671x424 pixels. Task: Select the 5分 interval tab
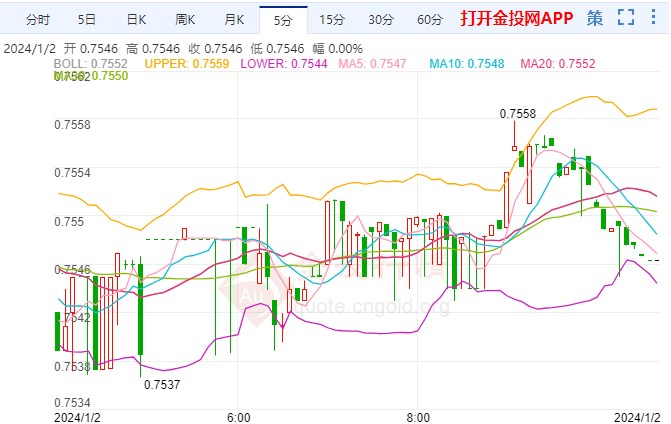point(283,20)
